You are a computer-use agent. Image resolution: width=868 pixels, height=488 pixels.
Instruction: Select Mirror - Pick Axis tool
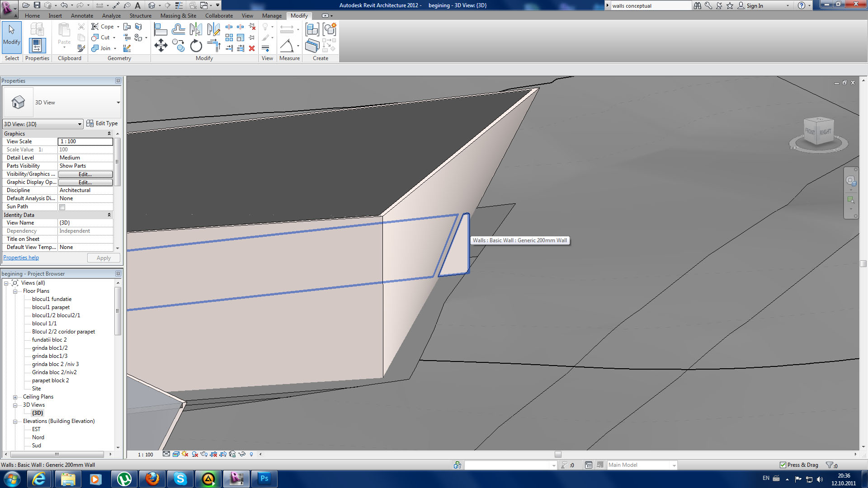tap(196, 30)
